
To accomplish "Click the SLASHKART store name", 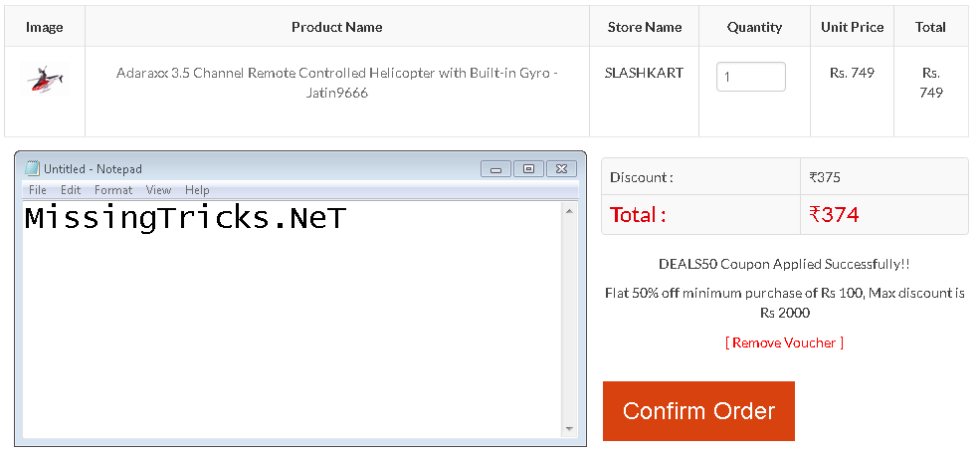I will coord(644,73).
